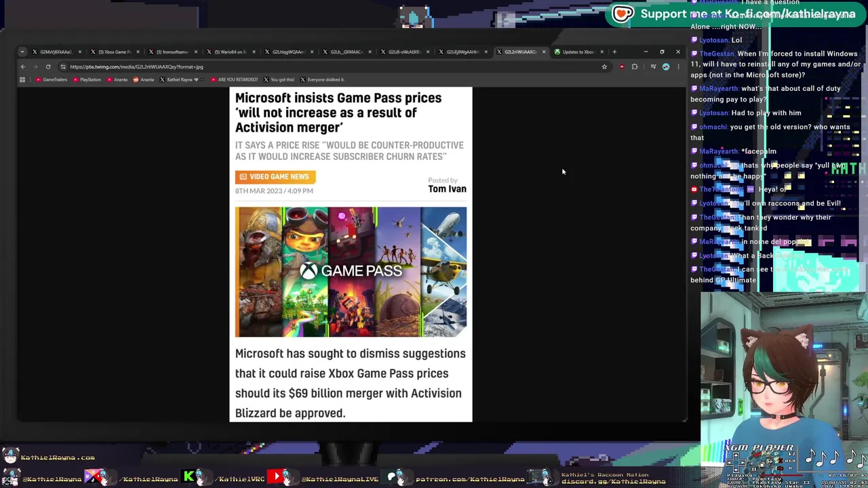Close the Updates to Xbox tab
Screen dimensions: 868x488
point(601,52)
